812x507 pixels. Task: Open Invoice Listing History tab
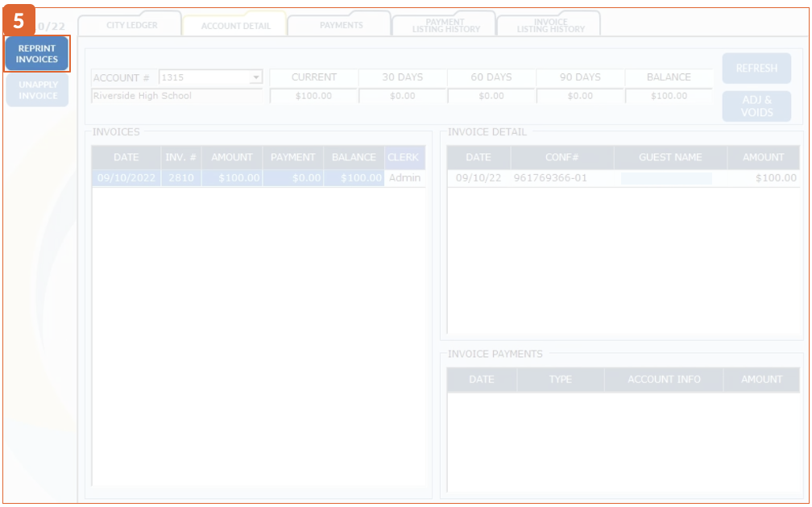click(x=549, y=26)
